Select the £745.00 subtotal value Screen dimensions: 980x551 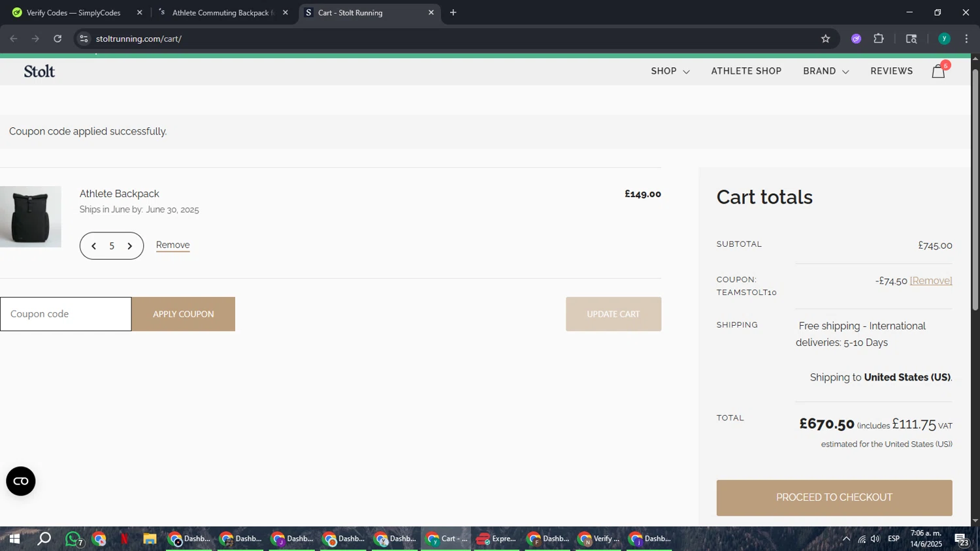click(935, 245)
